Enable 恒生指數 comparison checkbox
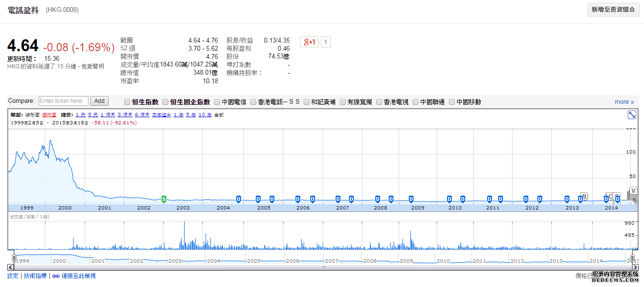Screen dimensions: 644x287 coord(127,102)
